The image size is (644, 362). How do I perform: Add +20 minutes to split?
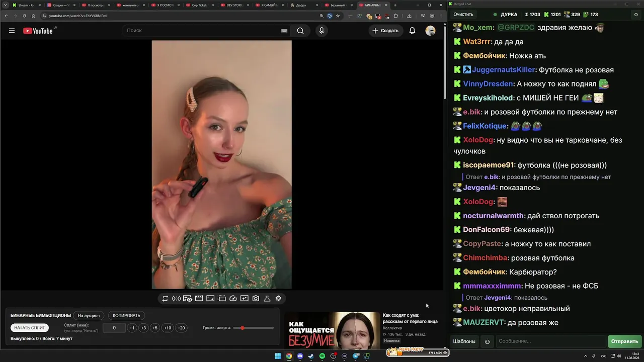[x=181, y=328]
